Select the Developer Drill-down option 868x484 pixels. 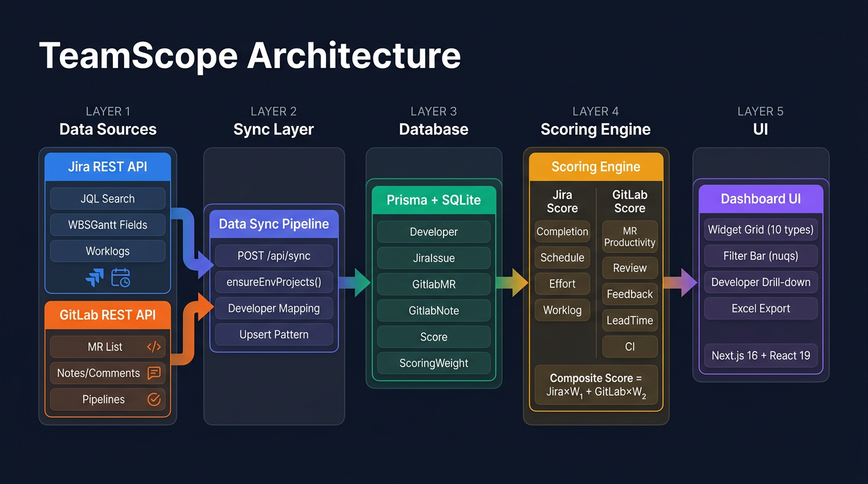760,282
